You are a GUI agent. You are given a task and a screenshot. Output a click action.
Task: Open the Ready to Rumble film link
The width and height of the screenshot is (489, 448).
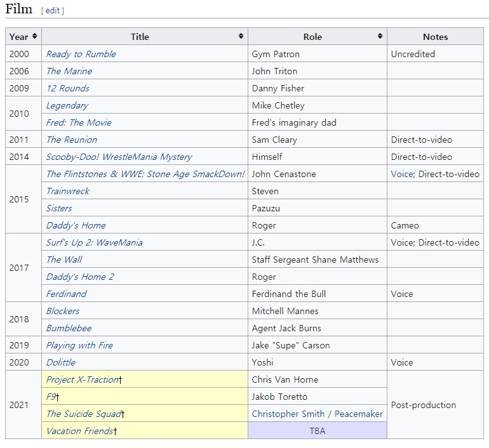(81, 54)
